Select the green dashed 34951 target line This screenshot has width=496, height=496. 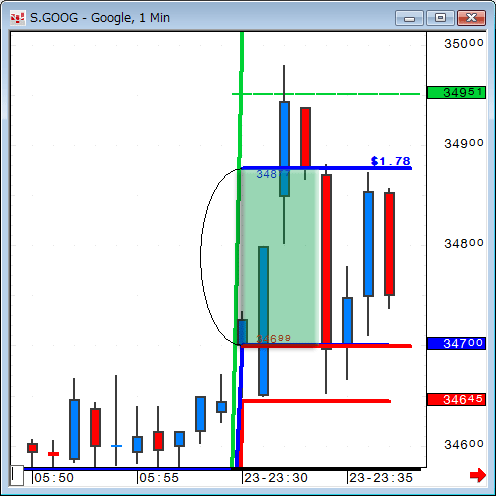pos(326,94)
